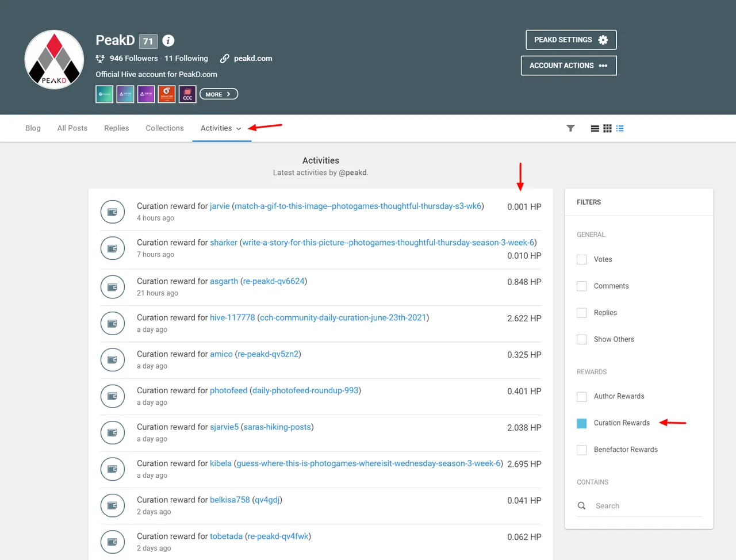
Task: Click wallet icon in the sjarvie5 reward row
Action: (x=113, y=433)
